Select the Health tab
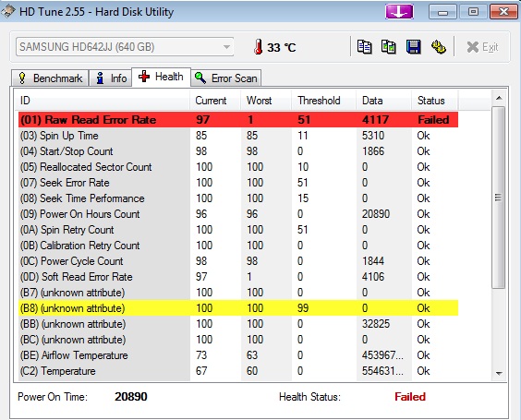 coord(161,77)
